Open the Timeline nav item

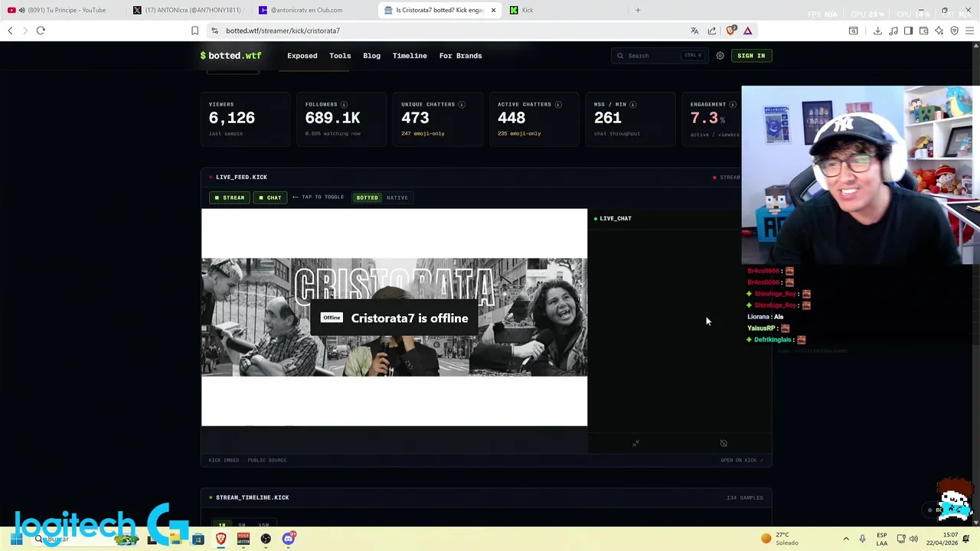pyautogui.click(x=410, y=56)
